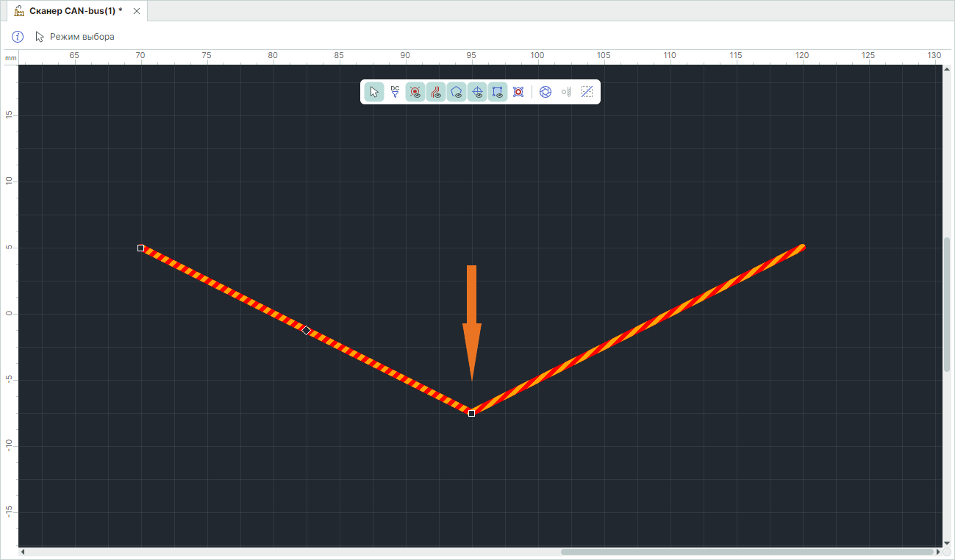
Task: Click the horizontal scrollbar left arrow
Action: pyautogui.click(x=23, y=552)
